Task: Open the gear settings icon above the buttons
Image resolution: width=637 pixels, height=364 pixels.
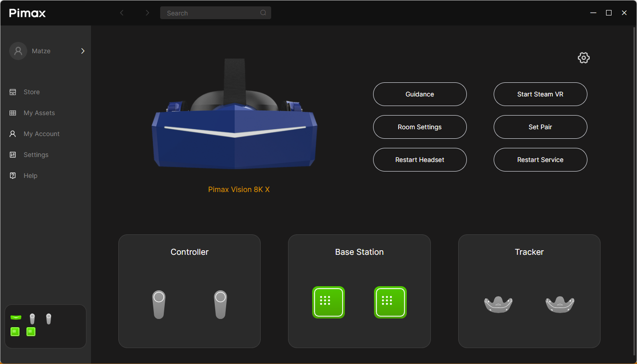Action: 583,58
